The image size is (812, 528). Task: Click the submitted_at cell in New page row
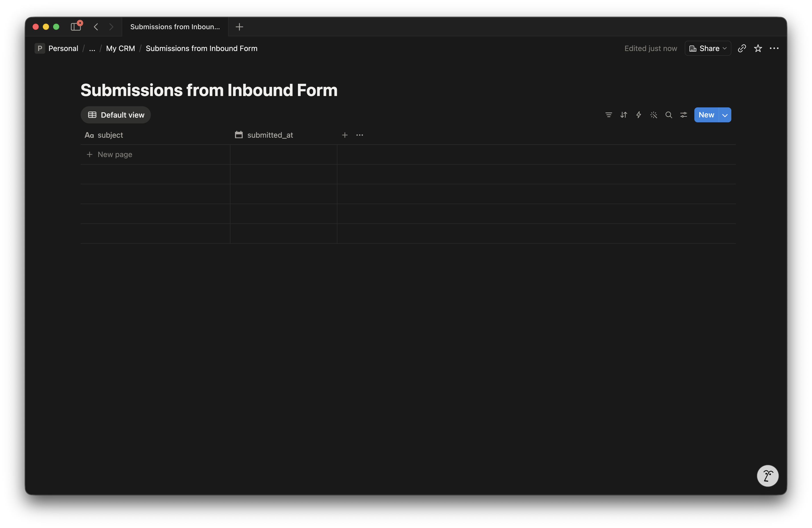click(x=283, y=155)
